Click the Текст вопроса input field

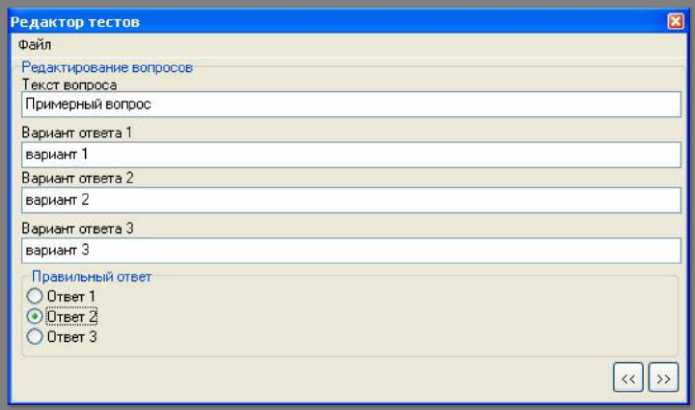point(351,105)
